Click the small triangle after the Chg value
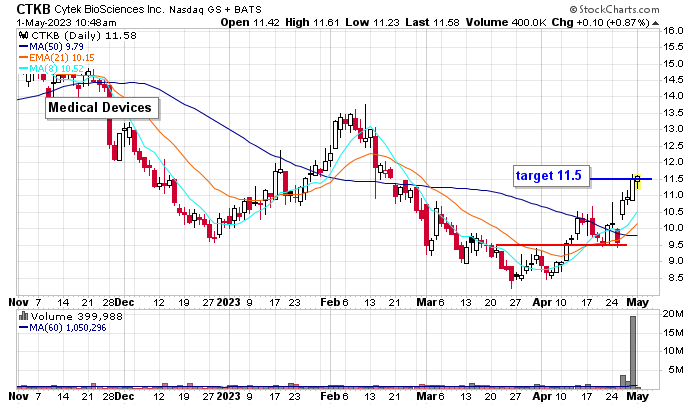 [655, 23]
